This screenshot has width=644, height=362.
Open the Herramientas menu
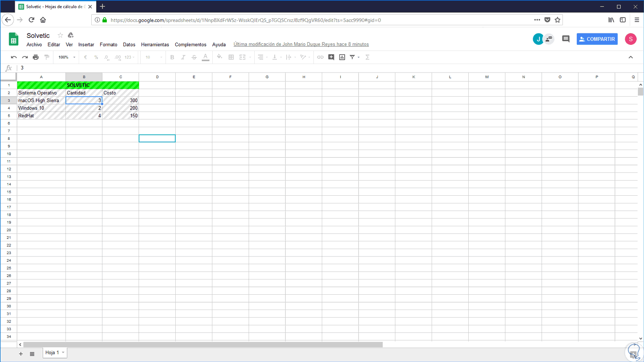pyautogui.click(x=155, y=45)
